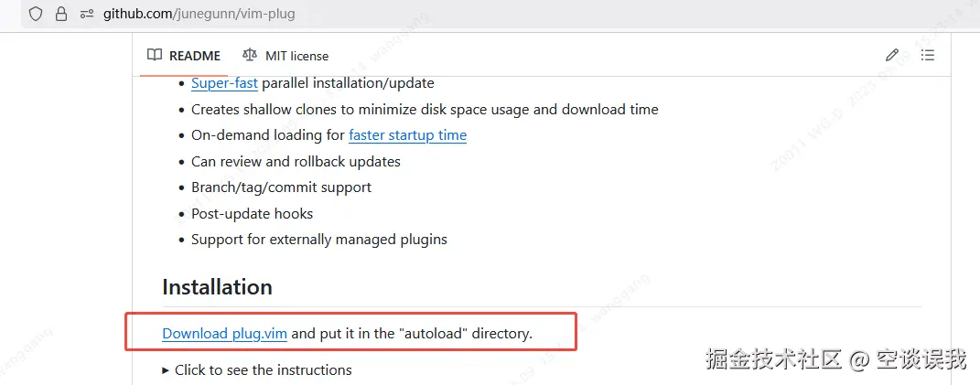The width and height of the screenshot is (980, 385).
Task: Click the padlock site security icon
Action: pyautogui.click(x=61, y=15)
